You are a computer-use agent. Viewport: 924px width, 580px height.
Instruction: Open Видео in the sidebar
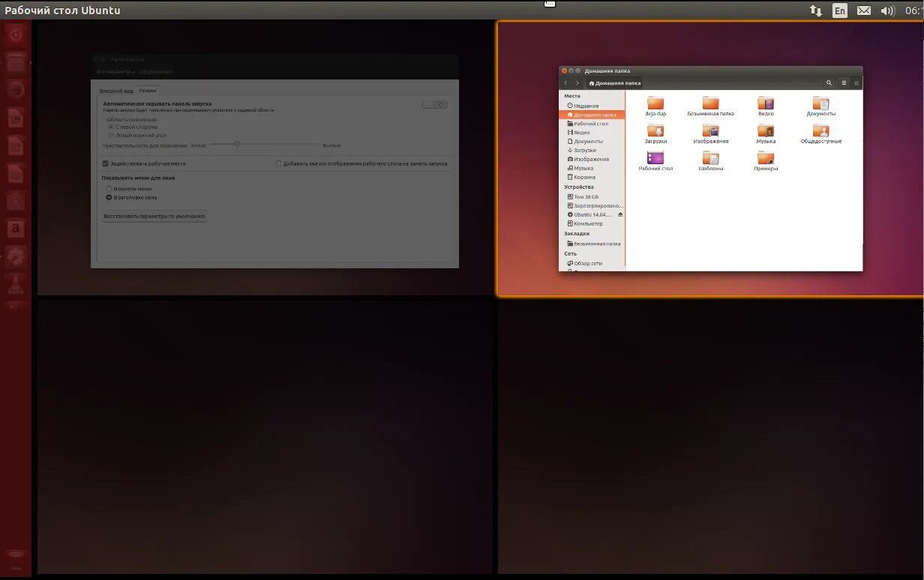pyautogui.click(x=592, y=133)
